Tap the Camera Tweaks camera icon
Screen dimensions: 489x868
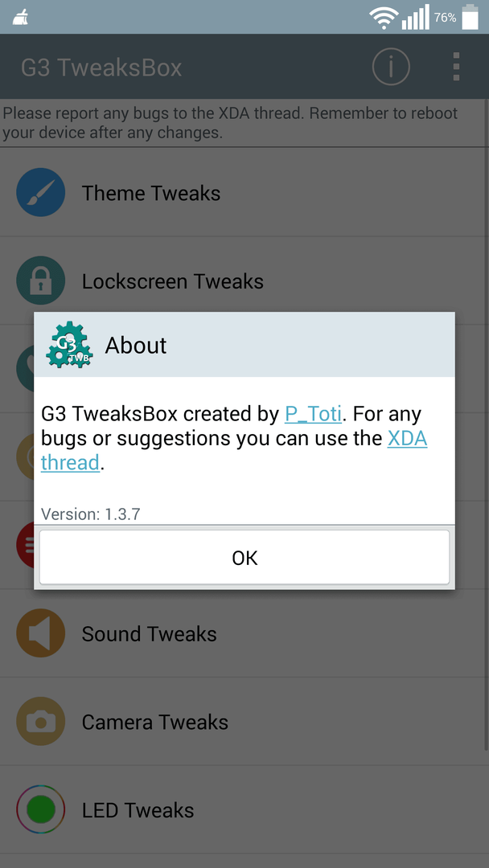coord(41,722)
